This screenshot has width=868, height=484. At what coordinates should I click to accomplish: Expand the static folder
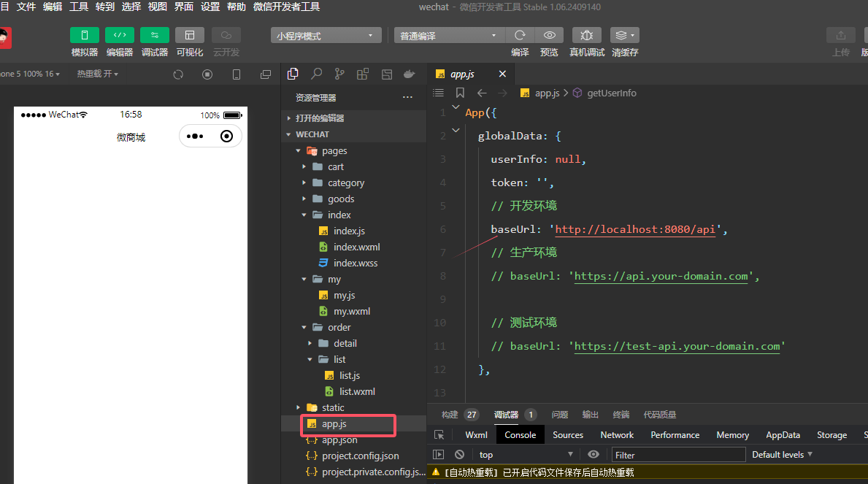click(x=354, y=407)
